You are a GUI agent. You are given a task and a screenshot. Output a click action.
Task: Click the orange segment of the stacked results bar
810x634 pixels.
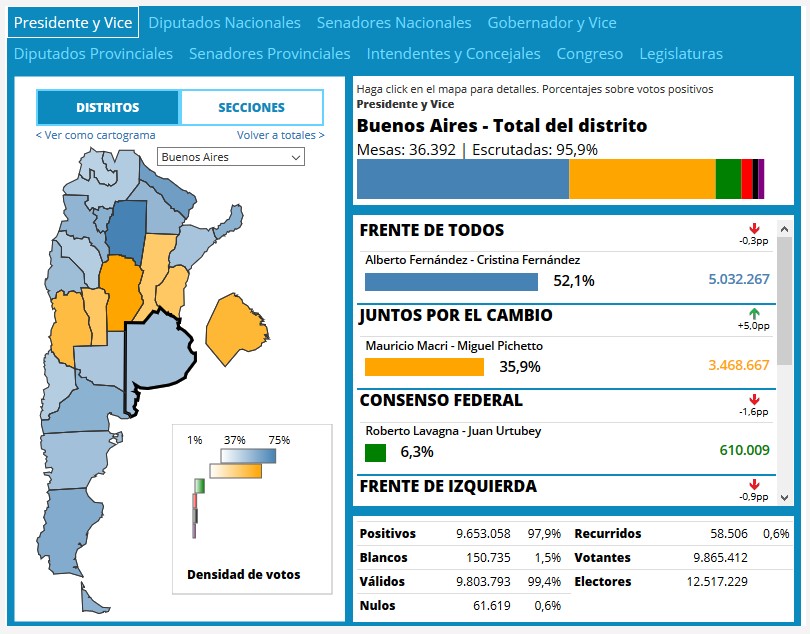point(642,179)
